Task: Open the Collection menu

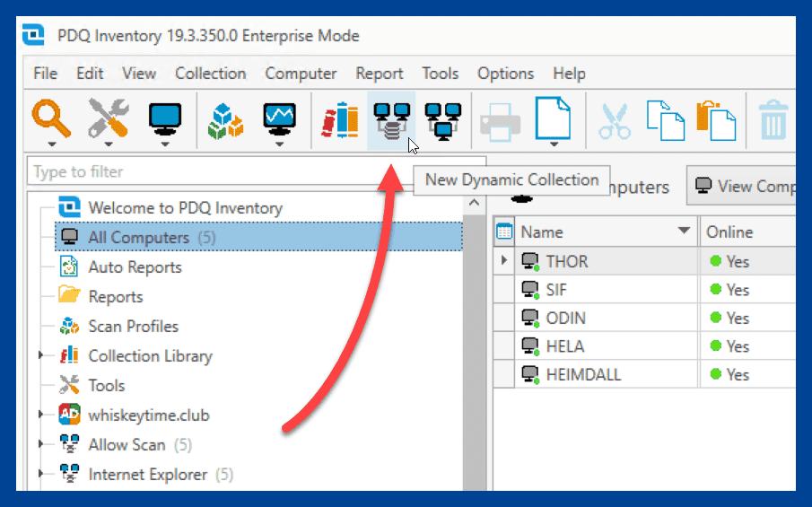Action: (x=210, y=74)
